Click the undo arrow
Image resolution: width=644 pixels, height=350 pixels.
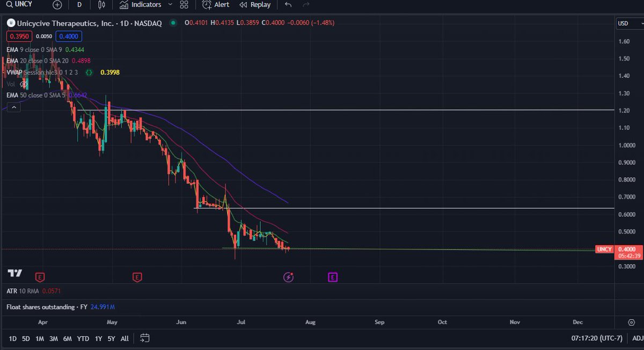(288, 5)
